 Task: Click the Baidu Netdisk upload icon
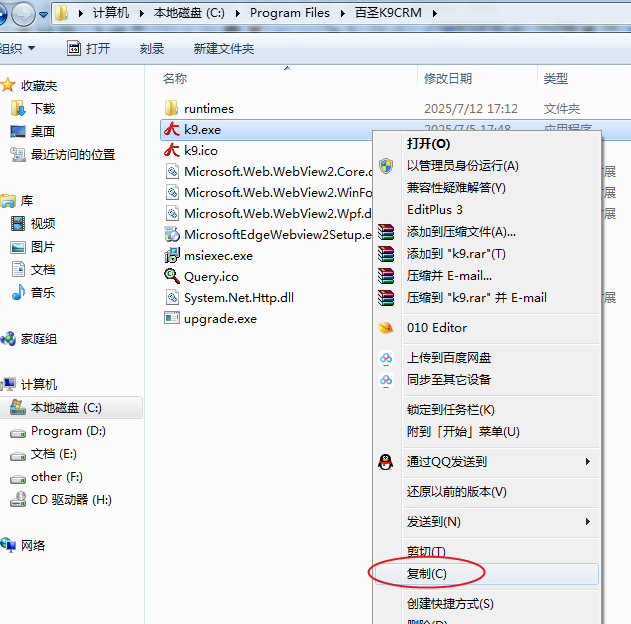click(x=386, y=358)
